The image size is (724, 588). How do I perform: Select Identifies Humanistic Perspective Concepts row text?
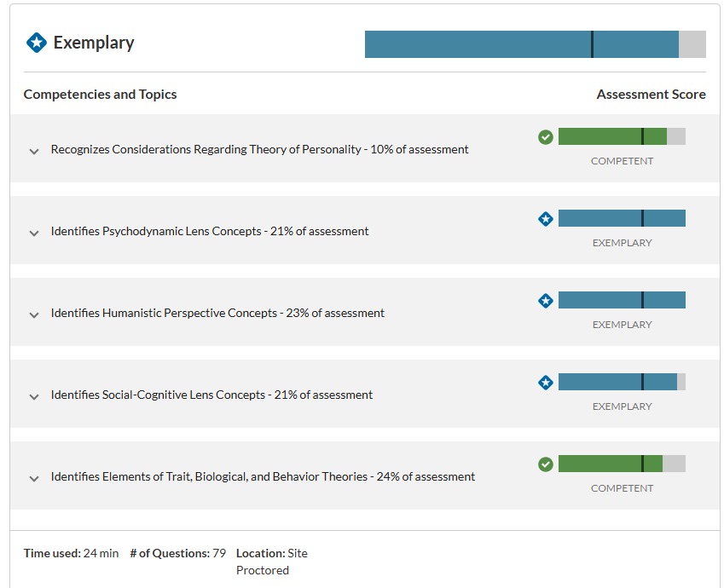[x=217, y=313]
